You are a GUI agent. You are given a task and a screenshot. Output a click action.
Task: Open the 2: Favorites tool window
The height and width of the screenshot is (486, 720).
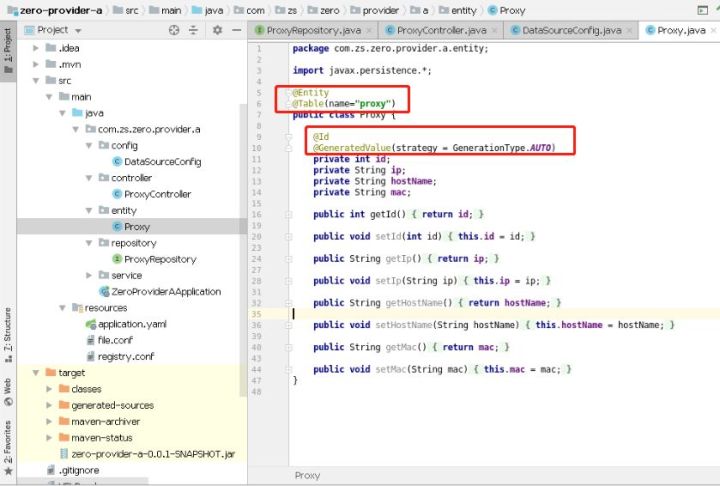8,447
